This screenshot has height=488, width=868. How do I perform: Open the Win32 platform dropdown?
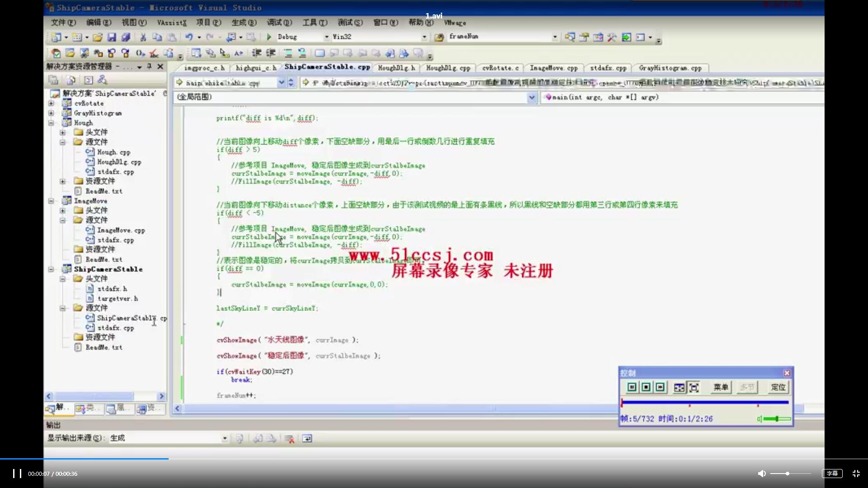click(x=424, y=37)
